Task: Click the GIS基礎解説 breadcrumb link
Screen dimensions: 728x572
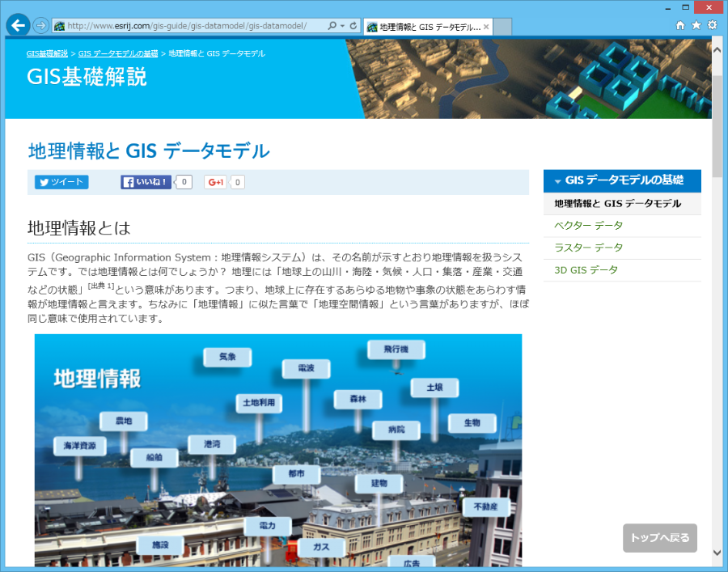Action: point(47,53)
